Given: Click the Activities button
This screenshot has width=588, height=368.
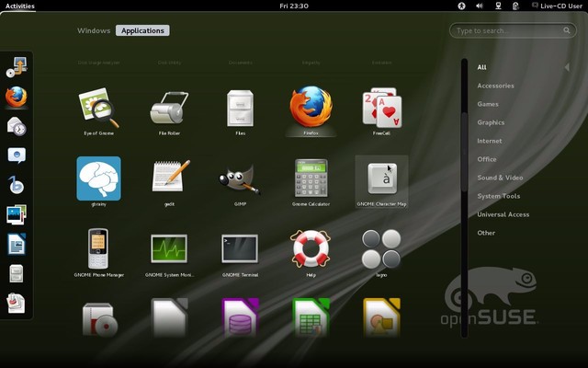Looking at the screenshot, I should (20, 6).
